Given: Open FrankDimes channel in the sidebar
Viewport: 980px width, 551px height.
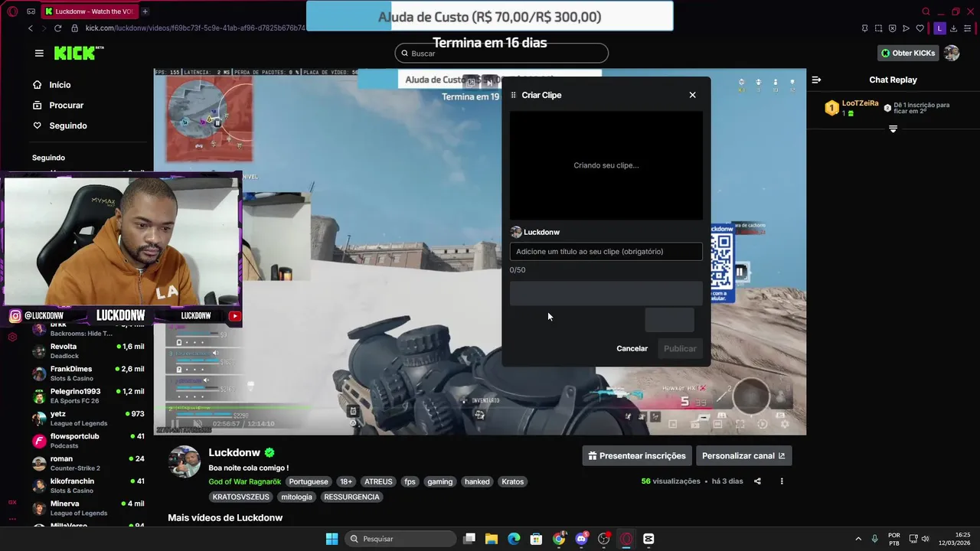Looking at the screenshot, I should [x=88, y=373].
